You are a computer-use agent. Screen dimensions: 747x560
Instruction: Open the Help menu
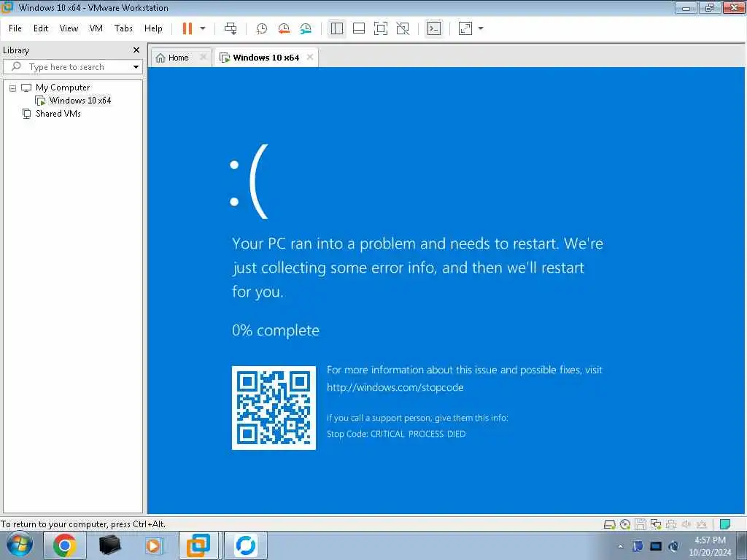tap(153, 28)
